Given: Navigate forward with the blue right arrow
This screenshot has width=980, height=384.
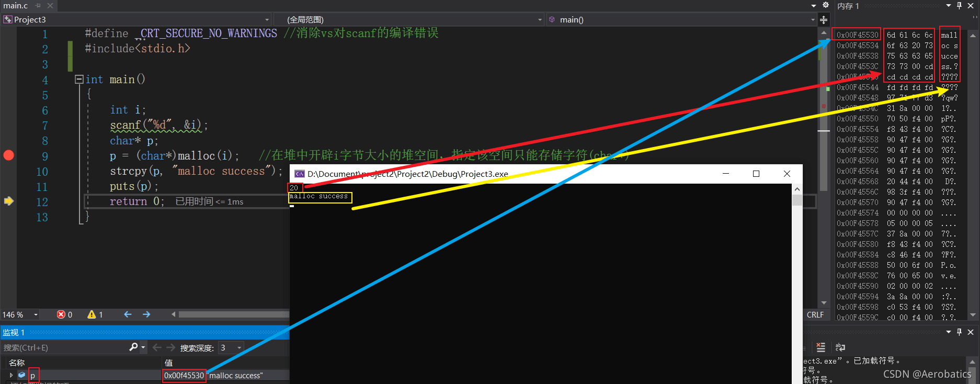Looking at the screenshot, I should [x=146, y=314].
